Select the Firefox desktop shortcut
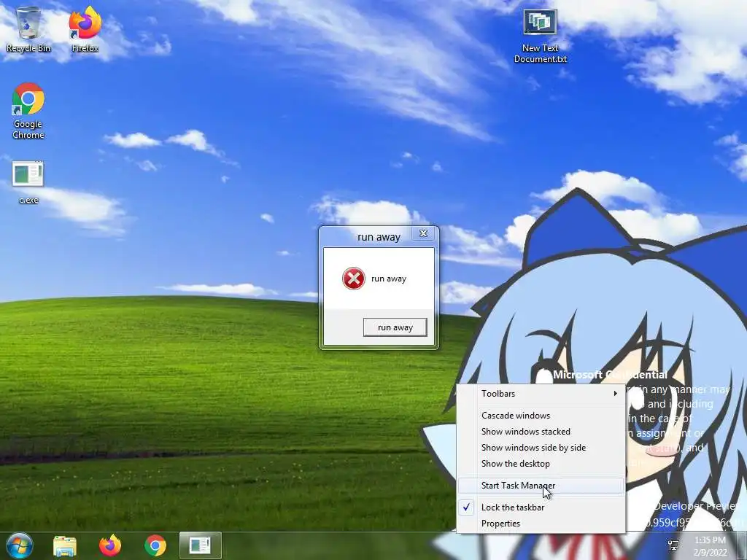 [85, 29]
